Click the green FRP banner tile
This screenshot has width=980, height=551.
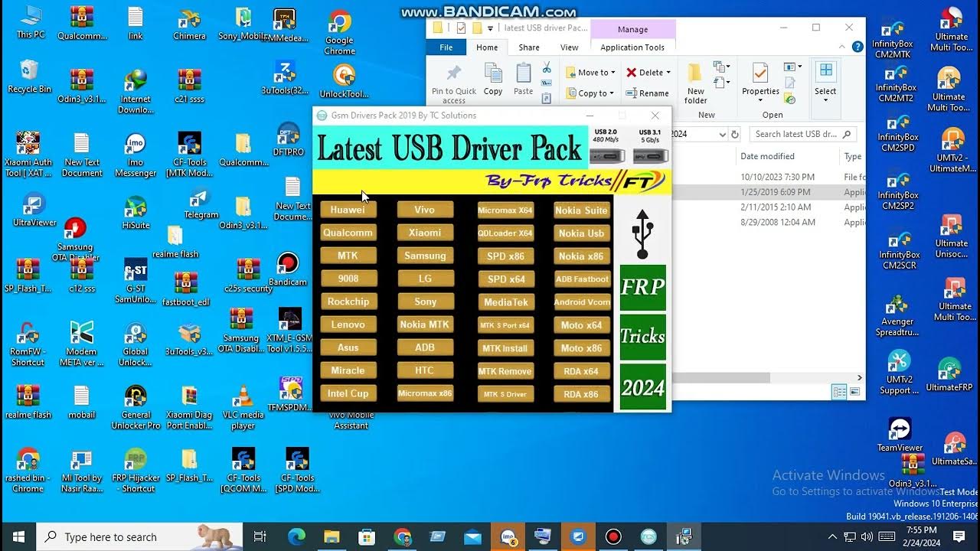tap(642, 287)
